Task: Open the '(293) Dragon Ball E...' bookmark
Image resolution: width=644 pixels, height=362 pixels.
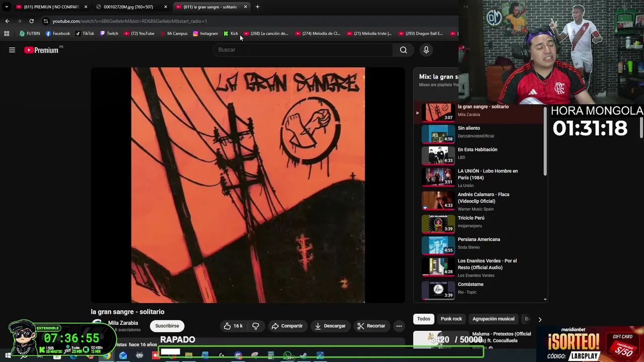Action: [421, 34]
